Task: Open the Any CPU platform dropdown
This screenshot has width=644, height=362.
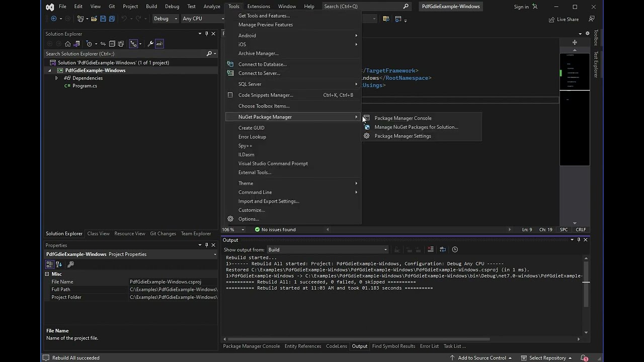Action: coord(203,19)
